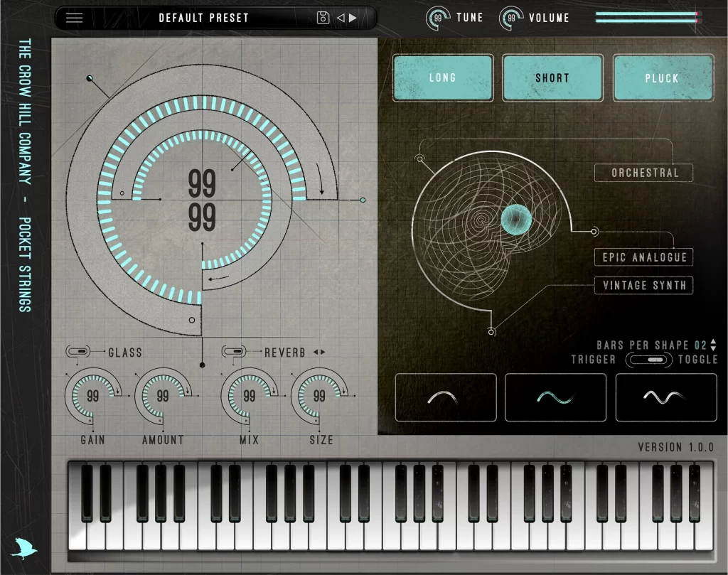728x575 pixels.
Task: Click the save preset disk icon
Action: point(323,18)
